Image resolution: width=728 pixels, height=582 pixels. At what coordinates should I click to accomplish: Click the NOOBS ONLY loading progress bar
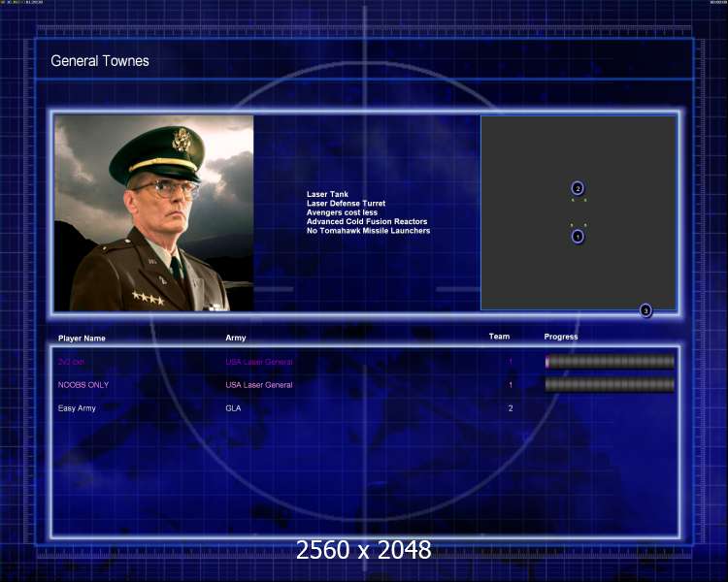(x=610, y=384)
